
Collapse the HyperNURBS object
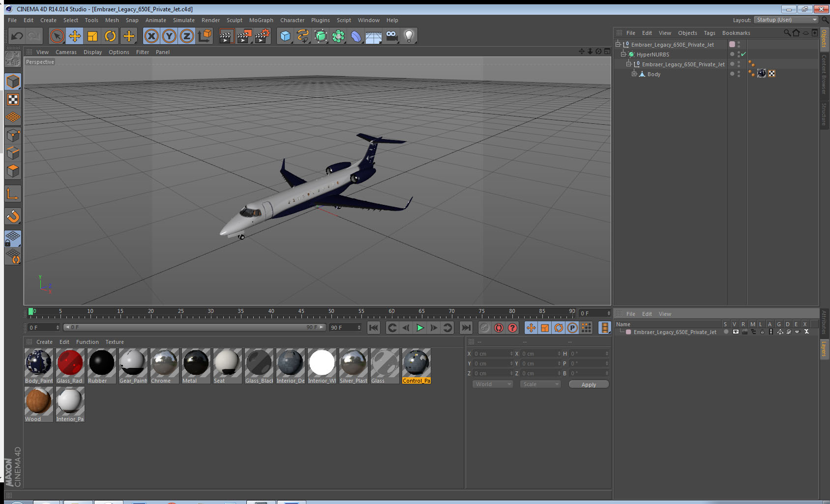tap(623, 54)
